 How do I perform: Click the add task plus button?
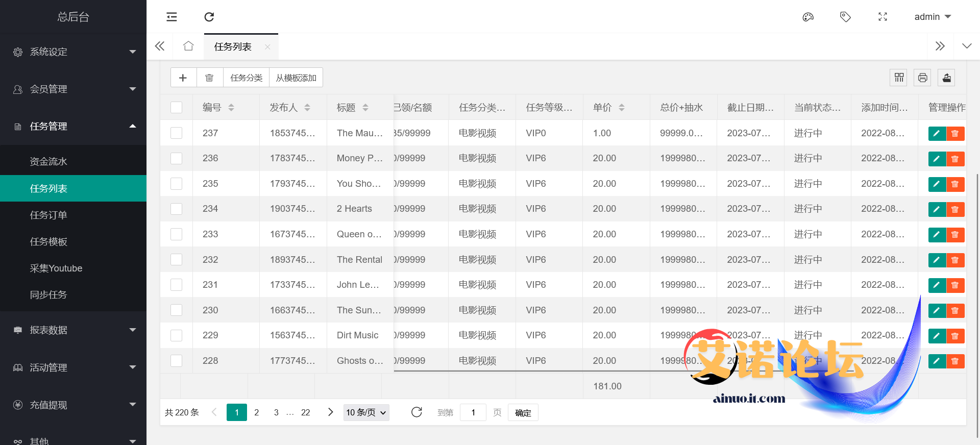pyautogui.click(x=183, y=78)
